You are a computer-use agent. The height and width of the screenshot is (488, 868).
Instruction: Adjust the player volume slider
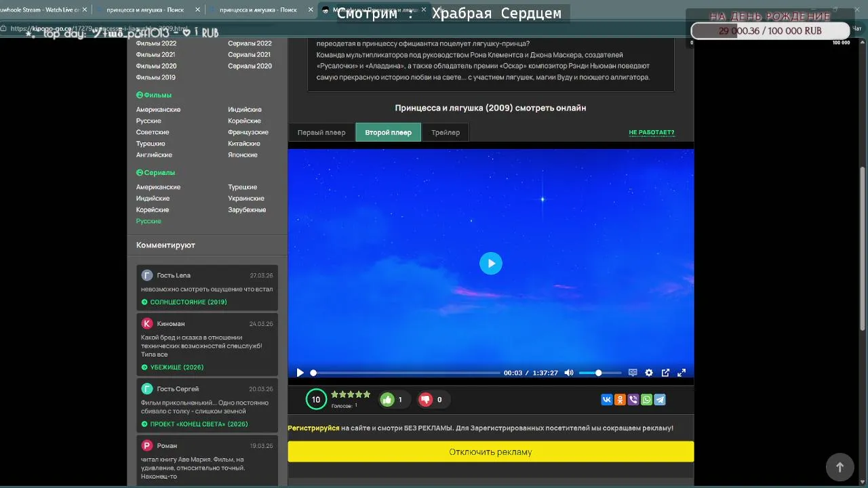point(600,373)
